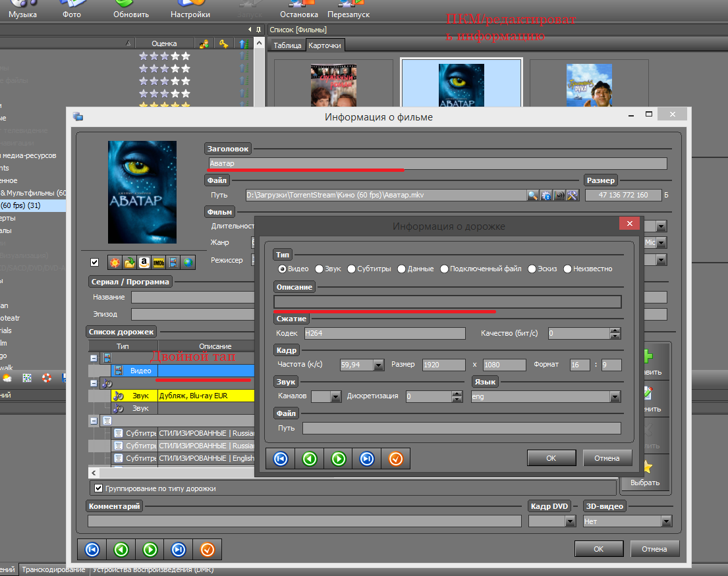
Task: Go to previous track in track info dialog
Action: coord(309,459)
